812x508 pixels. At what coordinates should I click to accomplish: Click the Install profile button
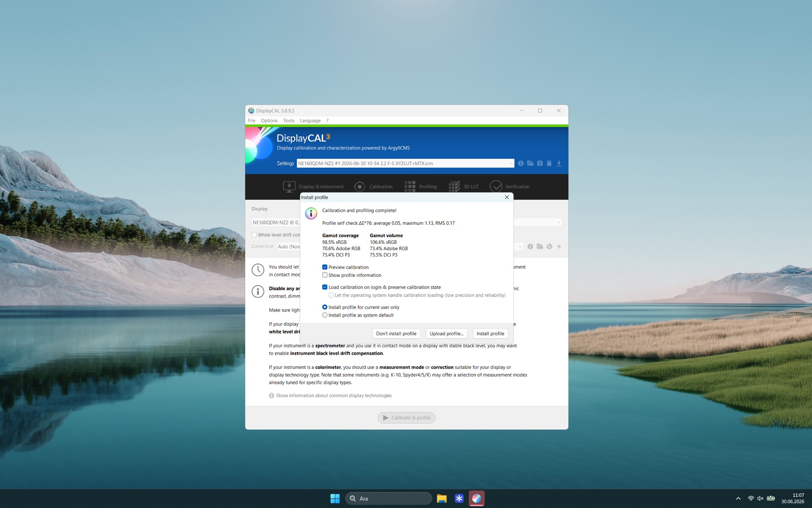(490, 334)
